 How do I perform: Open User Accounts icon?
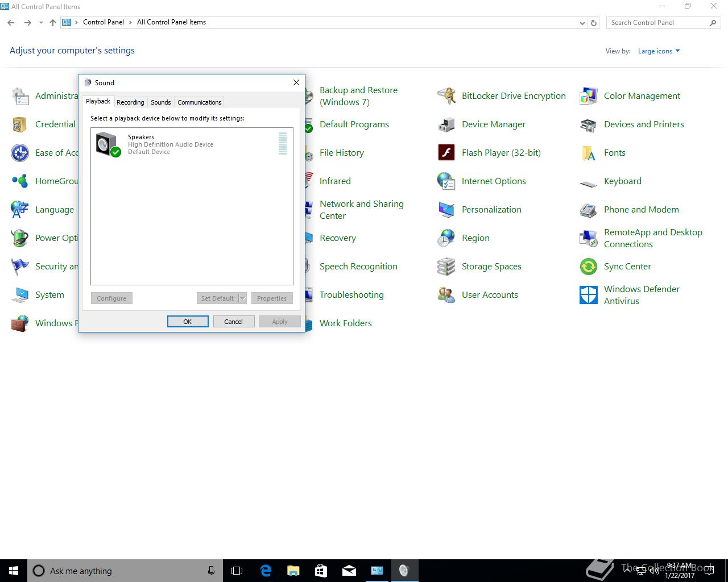point(446,295)
